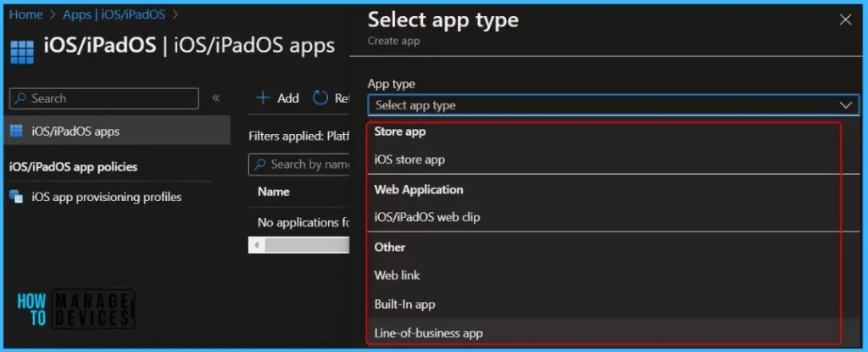Click the iOS/iPadOS app policies heading
The width and height of the screenshot is (868, 352).
point(74,167)
